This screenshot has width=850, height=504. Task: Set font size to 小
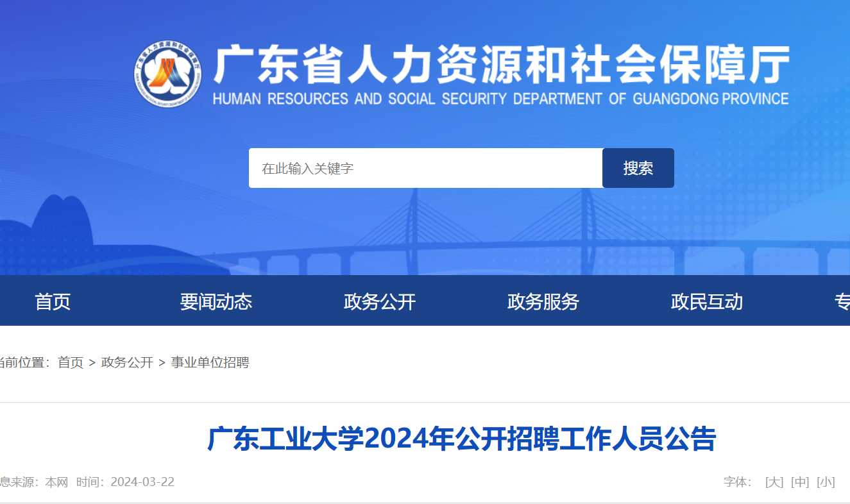826,482
